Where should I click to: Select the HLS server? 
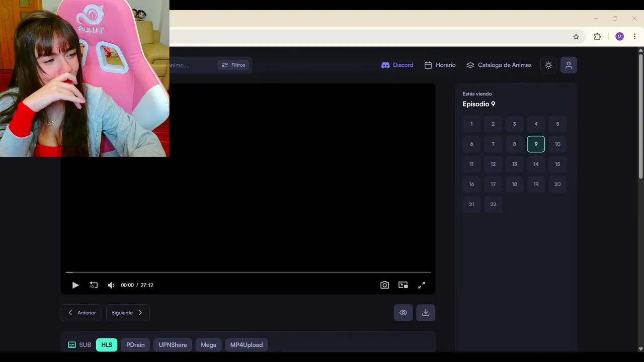click(x=107, y=345)
